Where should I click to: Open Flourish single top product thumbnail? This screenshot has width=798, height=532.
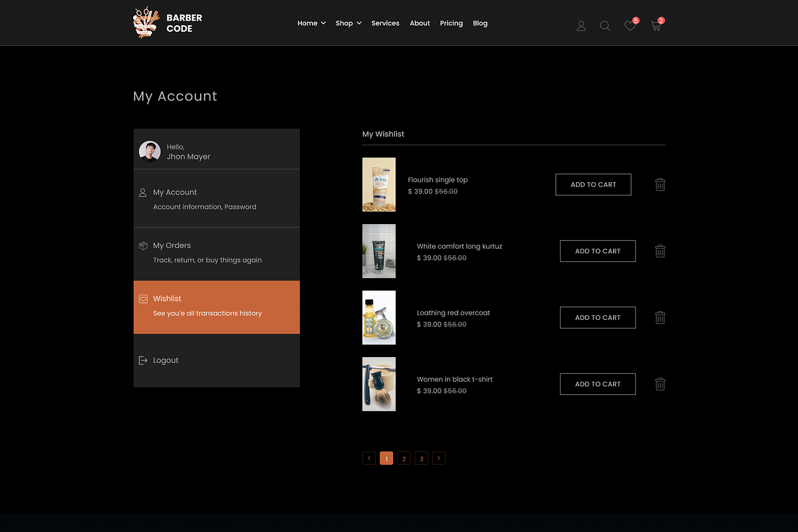point(379,185)
